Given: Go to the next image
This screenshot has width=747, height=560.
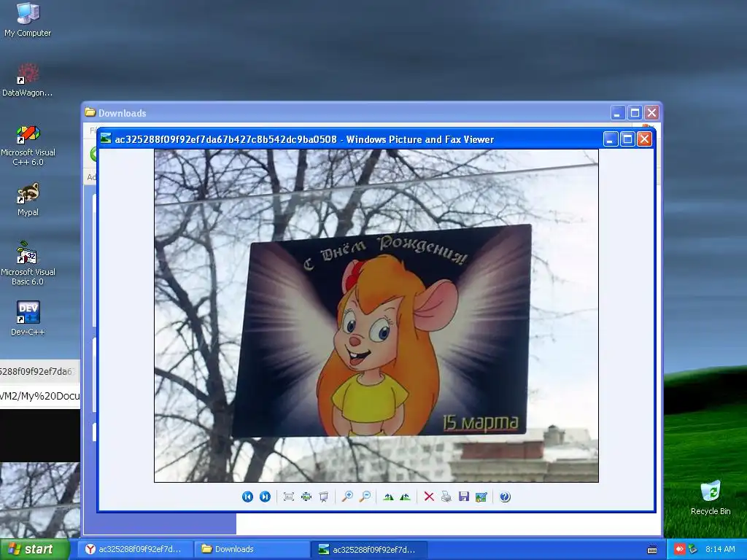Looking at the screenshot, I should click(265, 497).
